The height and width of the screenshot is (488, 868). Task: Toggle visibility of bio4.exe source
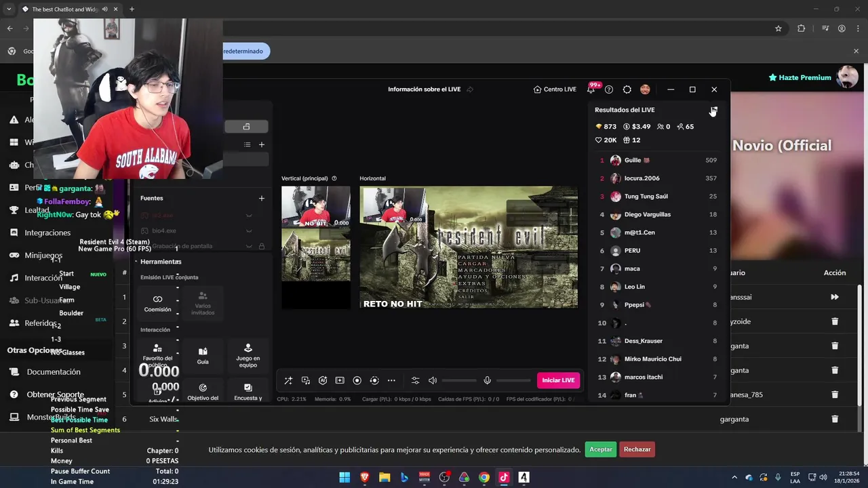(x=249, y=230)
